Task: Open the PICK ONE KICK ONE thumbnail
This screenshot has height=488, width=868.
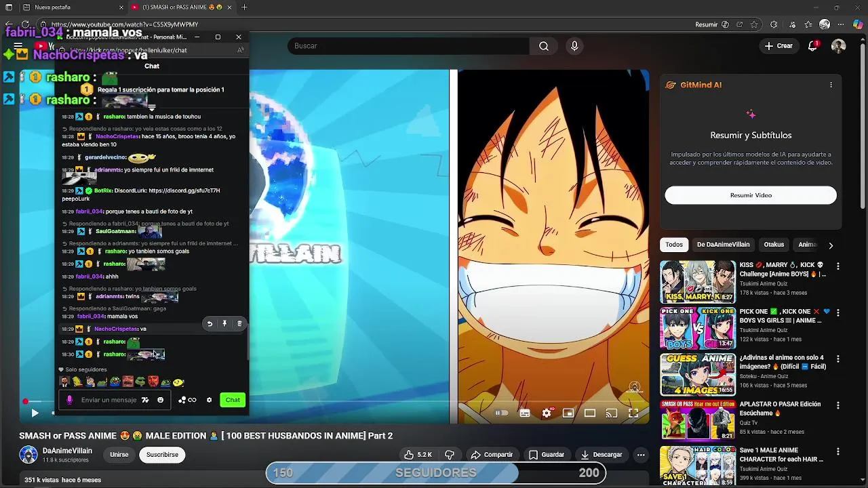Action: pyautogui.click(x=698, y=328)
